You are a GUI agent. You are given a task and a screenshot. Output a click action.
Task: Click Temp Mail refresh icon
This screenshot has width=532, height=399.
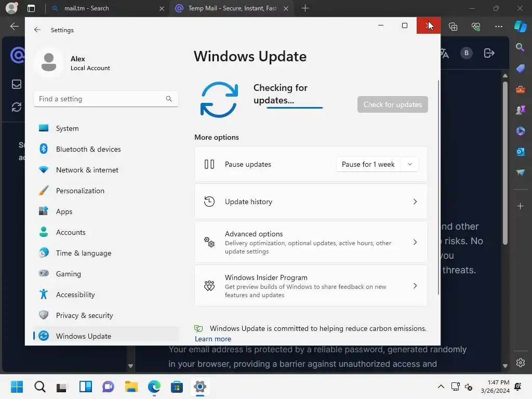(16, 107)
